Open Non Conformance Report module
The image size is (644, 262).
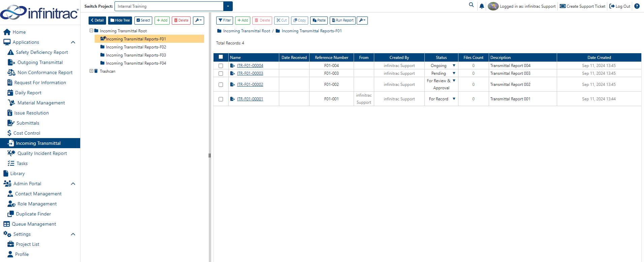click(x=45, y=72)
